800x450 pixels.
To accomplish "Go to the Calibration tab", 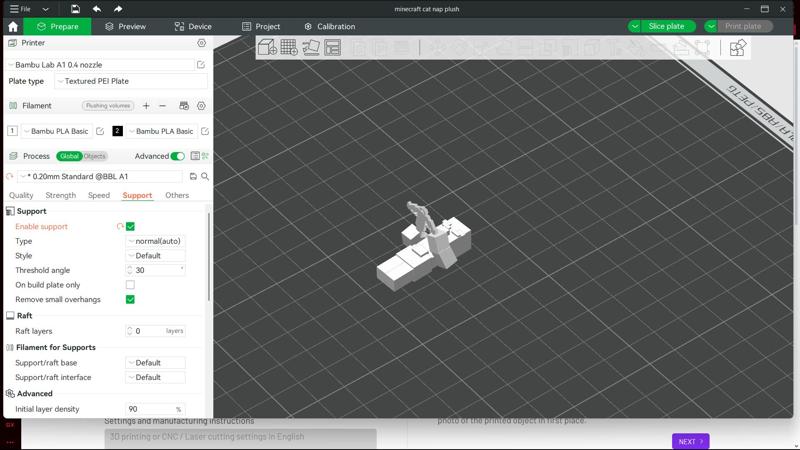I will pyautogui.click(x=330, y=27).
